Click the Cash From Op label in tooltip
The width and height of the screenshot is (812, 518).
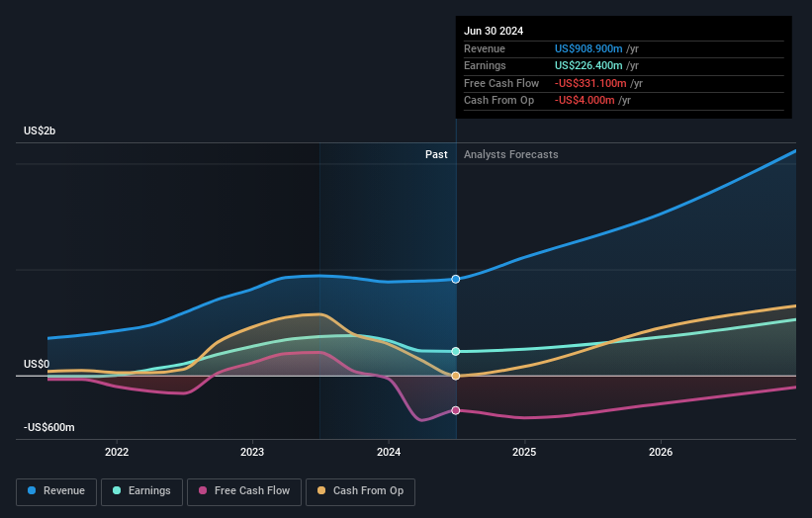tap(498, 101)
